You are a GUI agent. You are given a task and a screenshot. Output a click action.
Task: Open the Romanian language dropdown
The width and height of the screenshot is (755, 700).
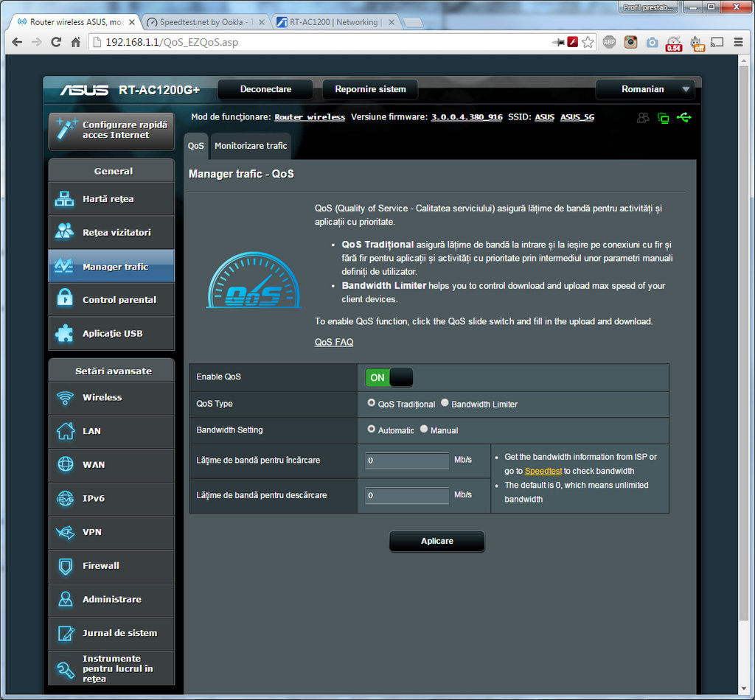[645, 89]
